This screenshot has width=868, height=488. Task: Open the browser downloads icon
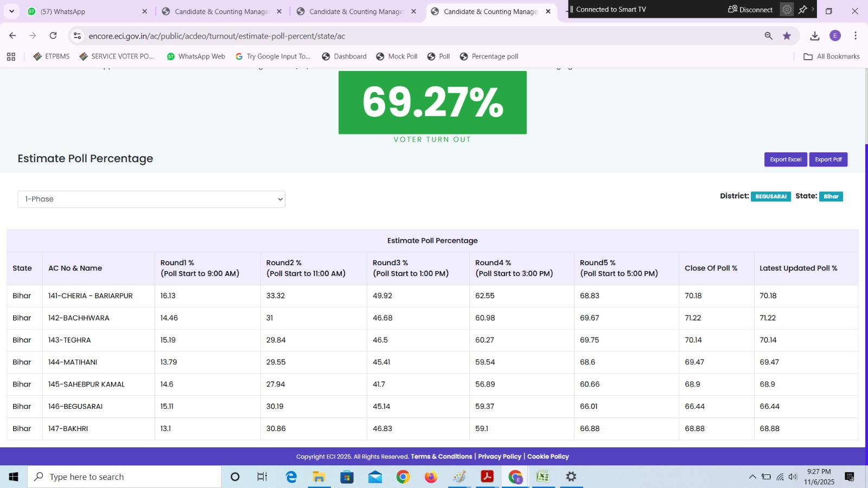click(x=814, y=36)
